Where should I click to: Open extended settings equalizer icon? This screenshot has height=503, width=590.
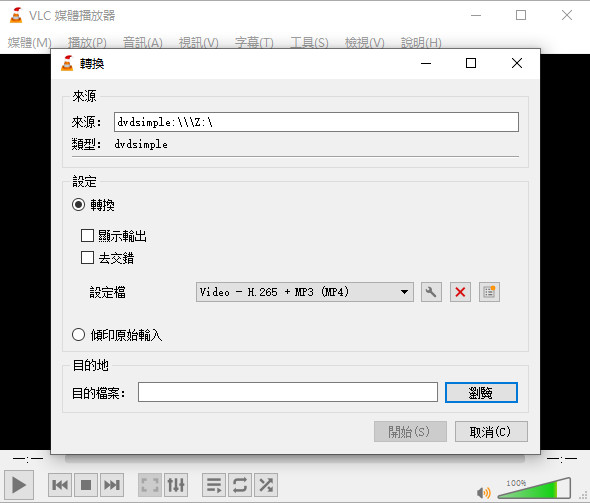coord(176,485)
